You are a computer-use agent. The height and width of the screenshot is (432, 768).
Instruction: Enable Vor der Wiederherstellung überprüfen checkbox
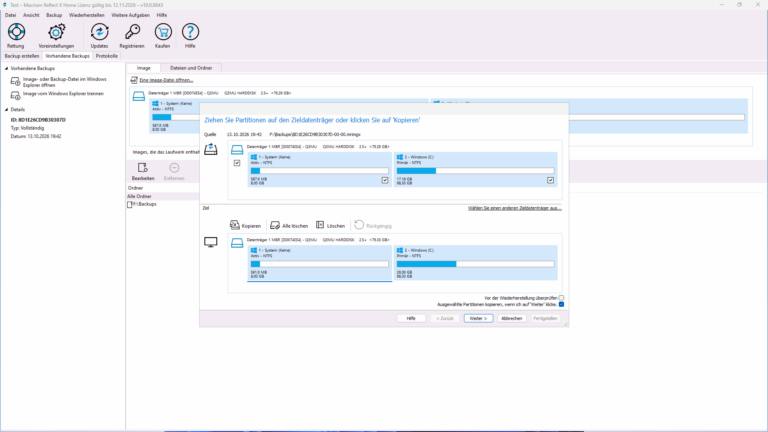(x=561, y=298)
